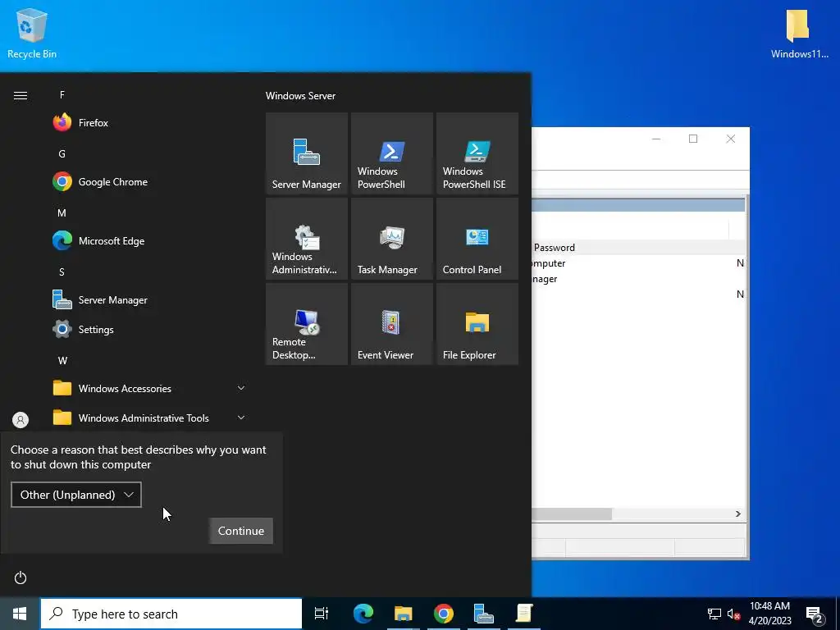
Task: Click horizontal scrollbar thumb in background window
Action: pyautogui.click(x=572, y=514)
